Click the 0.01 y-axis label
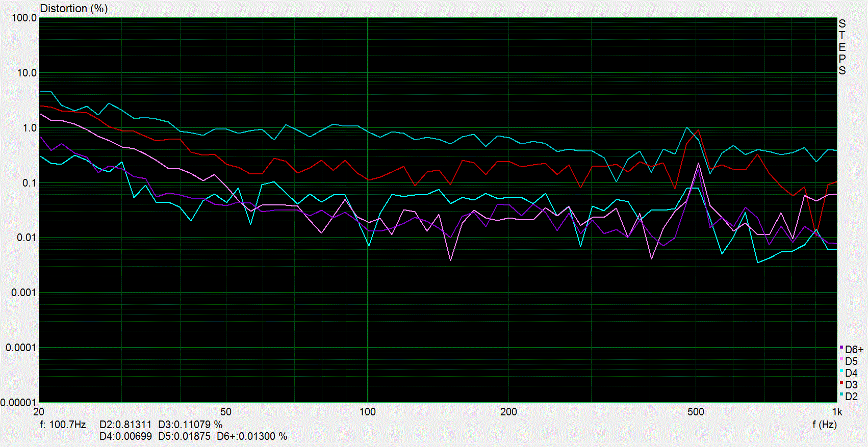This screenshot has width=868, height=447. coord(27,238)
